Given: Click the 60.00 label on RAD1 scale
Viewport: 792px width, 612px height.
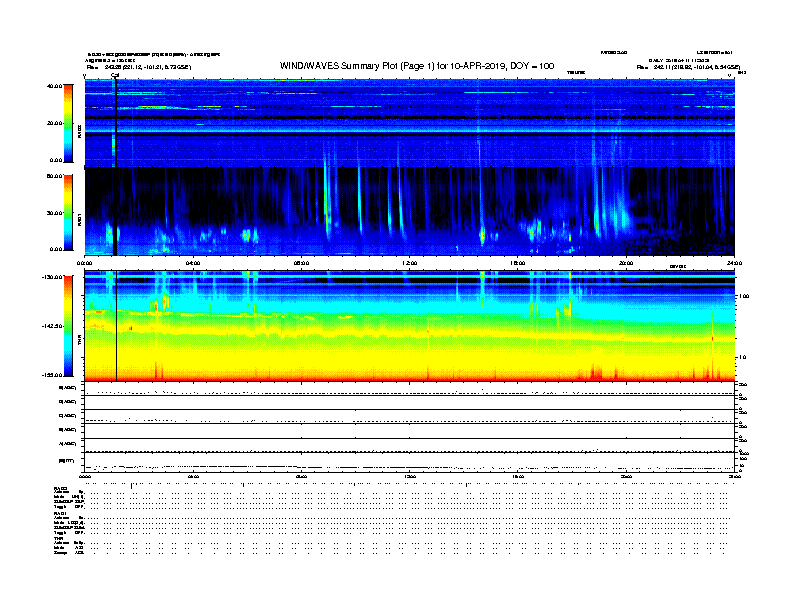Looking at the screenshot, I should tap(54, 176).
